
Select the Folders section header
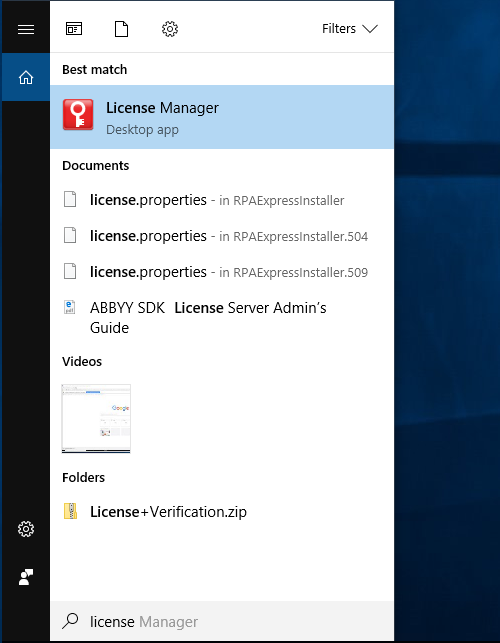click(x=84, y=478)
